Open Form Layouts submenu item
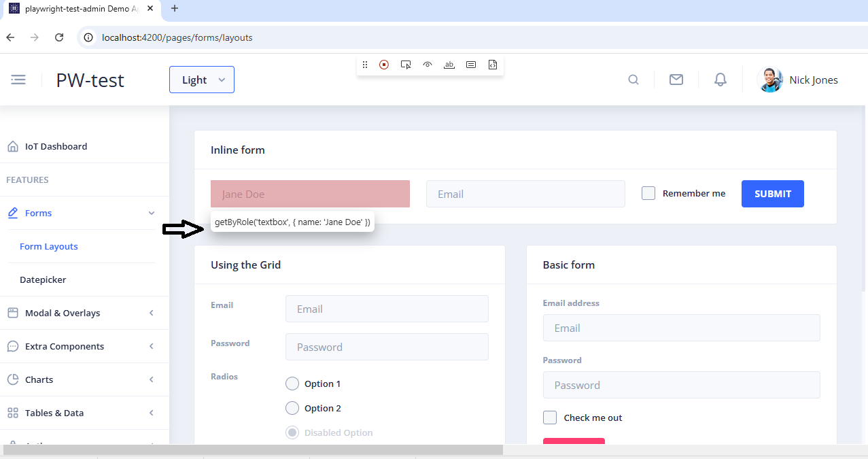 pyautogui.click(x=49, y=246)
